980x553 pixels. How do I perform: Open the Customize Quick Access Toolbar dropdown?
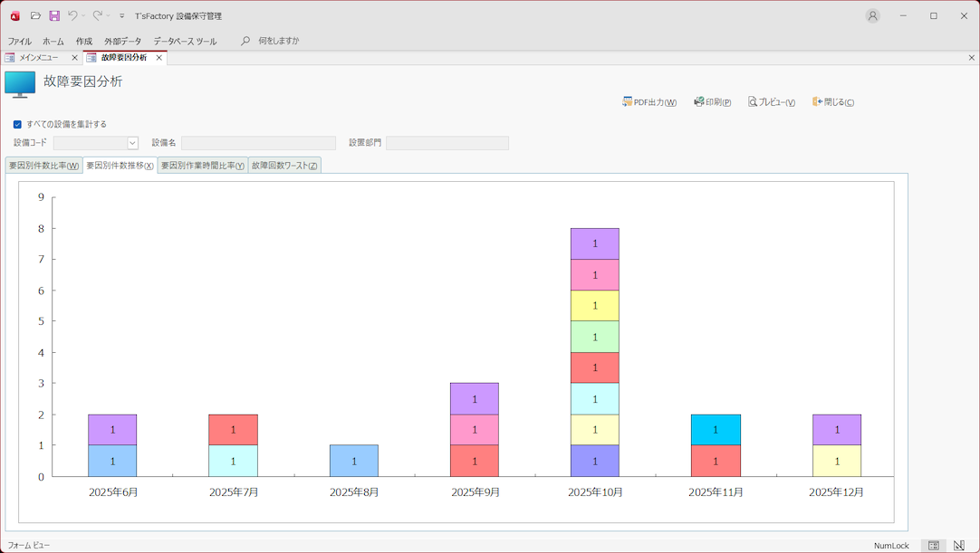tap(122, 16)
